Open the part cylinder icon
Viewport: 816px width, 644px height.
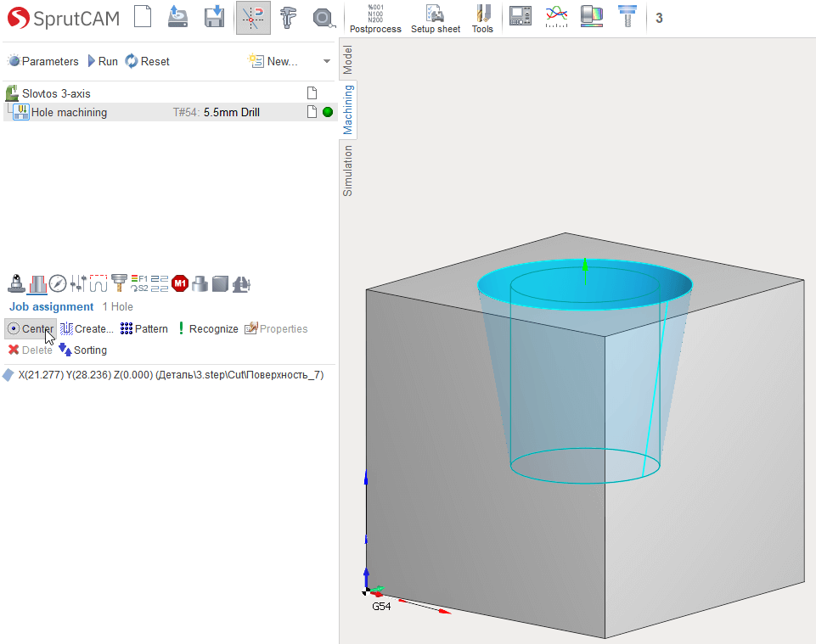pyautogui.click(x=200, y=283)
